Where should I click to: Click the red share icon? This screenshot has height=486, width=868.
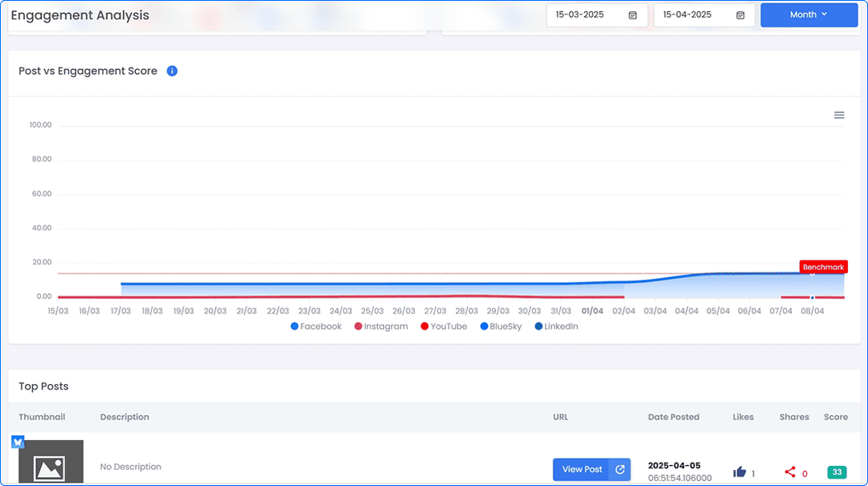pos(790,472)
